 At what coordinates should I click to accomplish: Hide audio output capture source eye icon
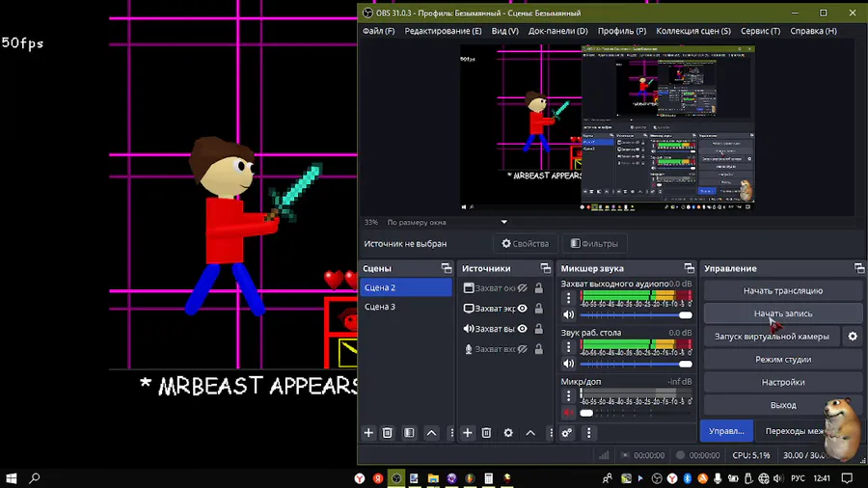tap(522, 329)
